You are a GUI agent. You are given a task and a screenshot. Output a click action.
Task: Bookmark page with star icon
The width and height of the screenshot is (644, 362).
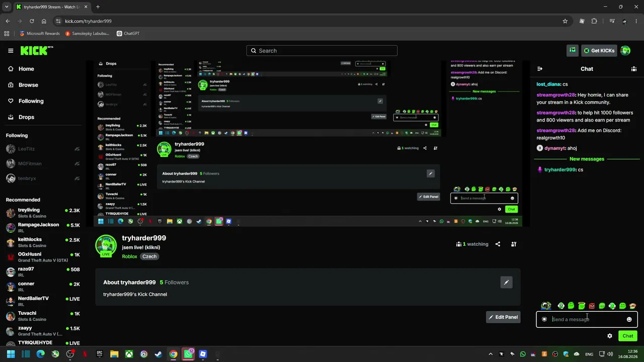pyautogui.click(x=565, y=21)
